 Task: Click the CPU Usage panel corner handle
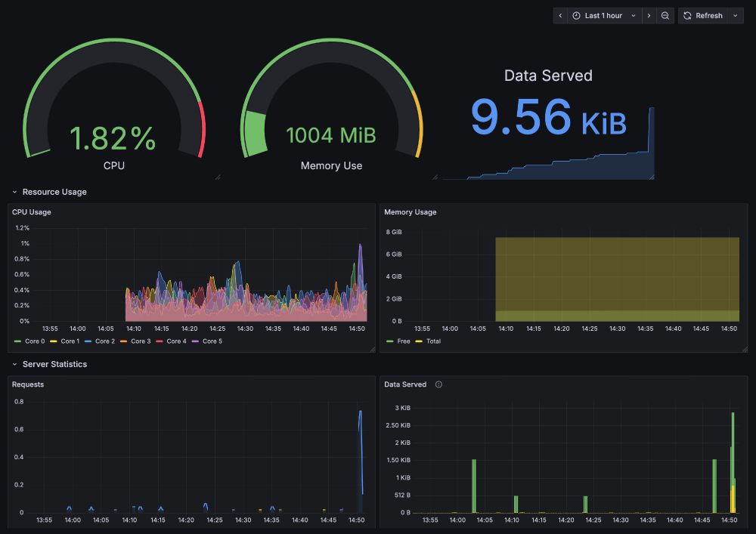(372, 349)
